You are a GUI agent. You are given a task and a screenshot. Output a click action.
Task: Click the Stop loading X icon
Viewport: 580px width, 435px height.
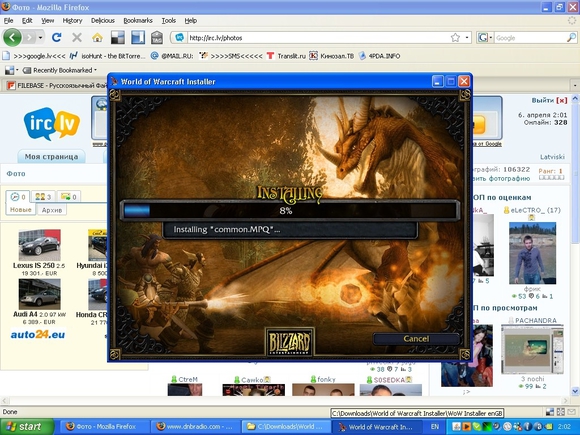coord(77,37)
